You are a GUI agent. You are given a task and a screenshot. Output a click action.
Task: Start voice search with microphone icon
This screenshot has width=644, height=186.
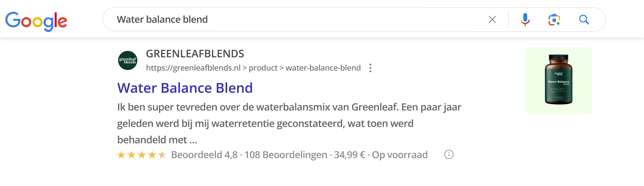click(525, 19)
